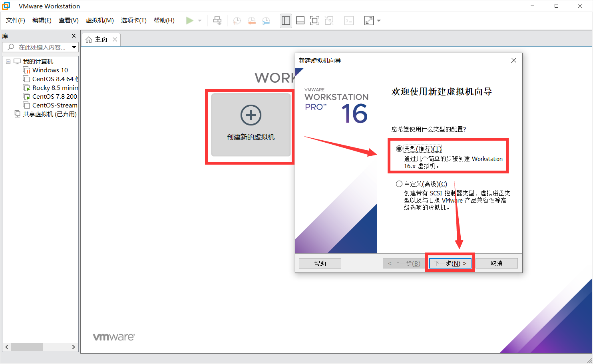The image size is (593, 364).
Task: Click the library scrollbar right arrow
Action: coord(74,347)
